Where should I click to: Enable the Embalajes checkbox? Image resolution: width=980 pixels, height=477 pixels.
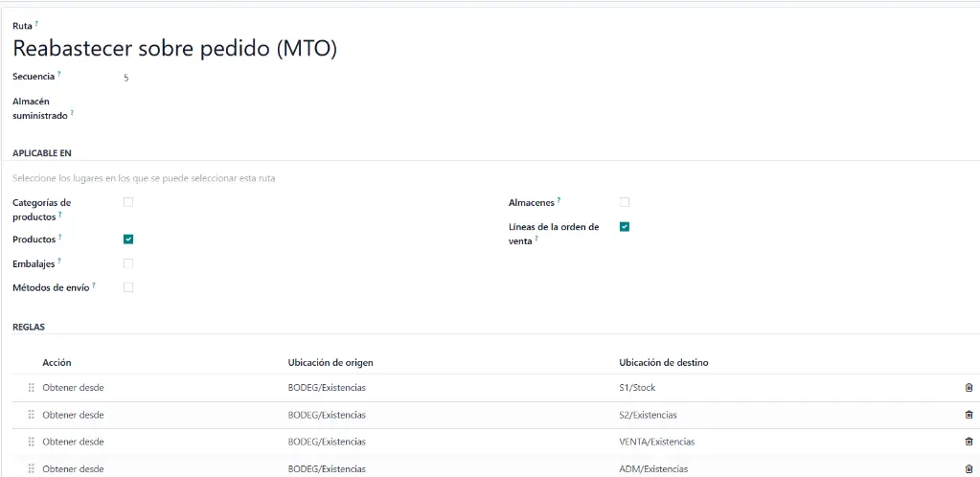point(128,263)
